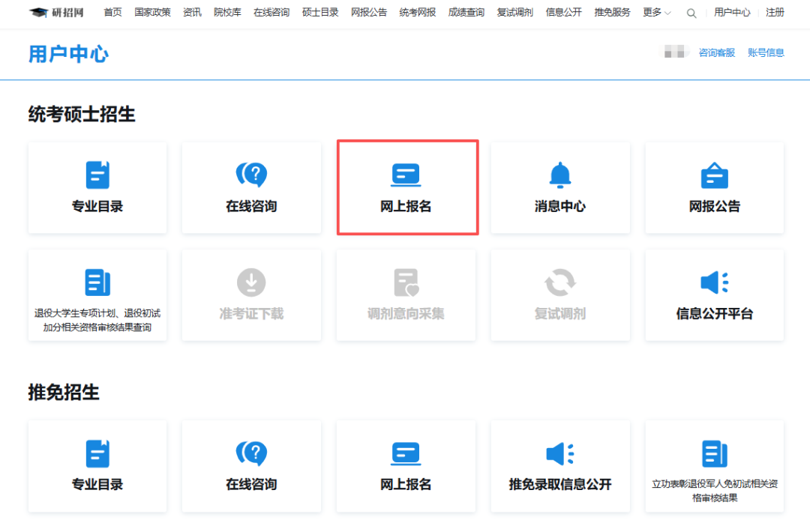Open 硕士目录 navigation item

click(x=320, y=13)
